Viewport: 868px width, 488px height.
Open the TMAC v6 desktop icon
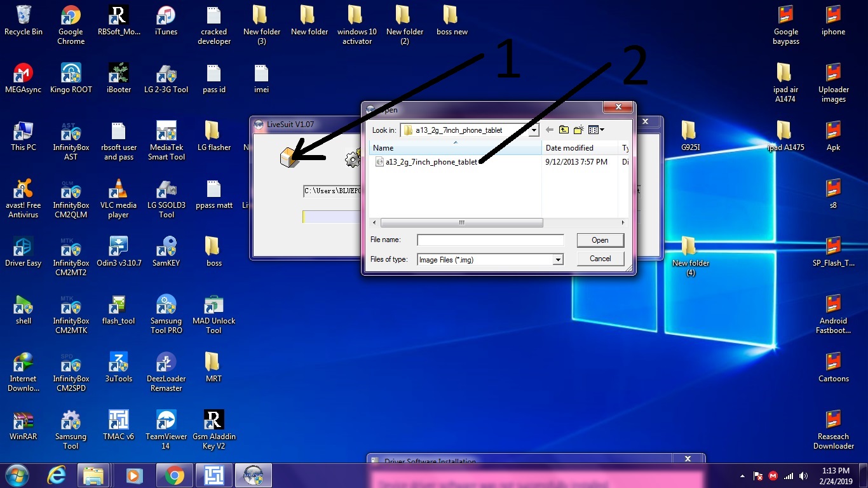click(118, 425)
